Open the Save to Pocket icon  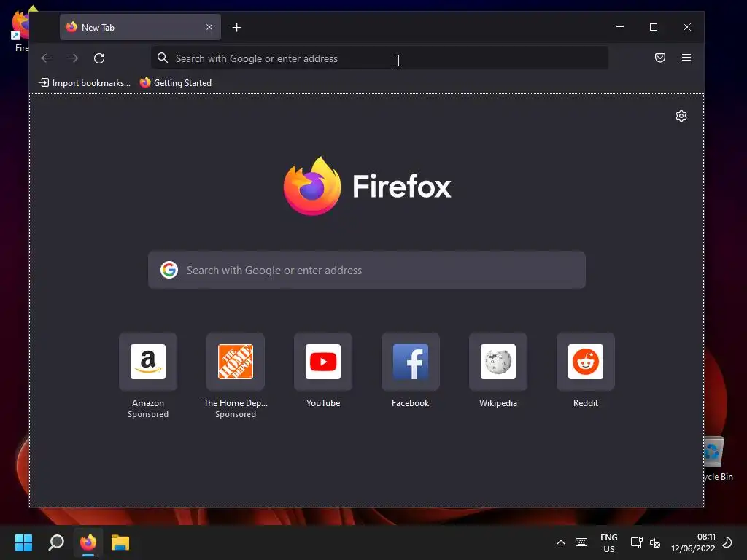[x=659, y=58]
